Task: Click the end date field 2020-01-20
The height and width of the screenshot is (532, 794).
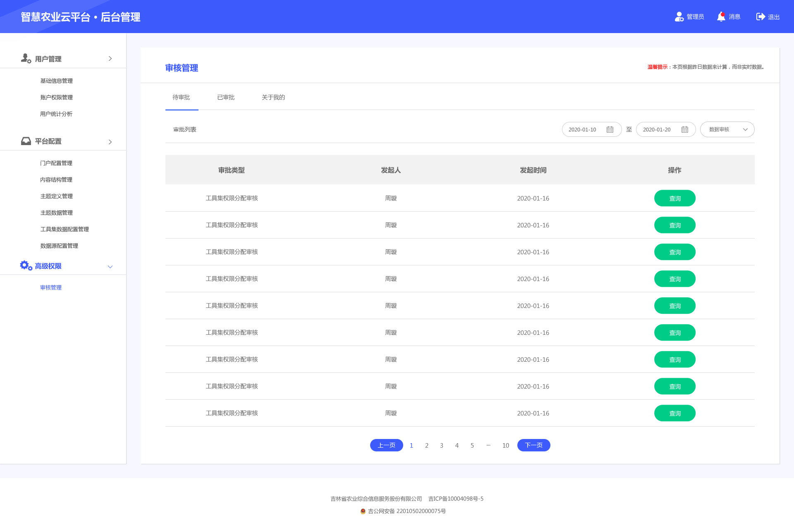Action: pyautogui.click(x=666, y=129)
